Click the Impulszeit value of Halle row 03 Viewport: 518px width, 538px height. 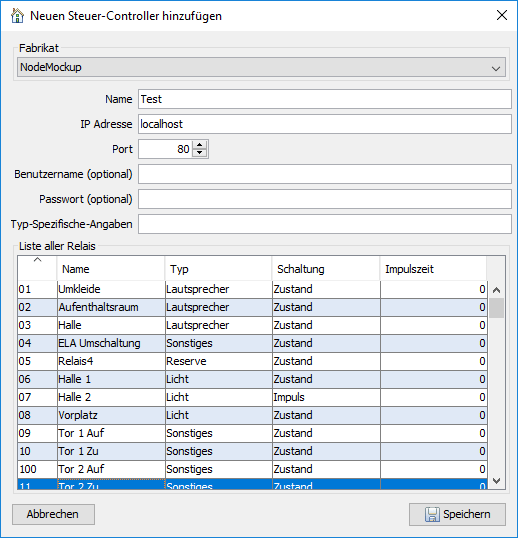(x=434, y=325)
